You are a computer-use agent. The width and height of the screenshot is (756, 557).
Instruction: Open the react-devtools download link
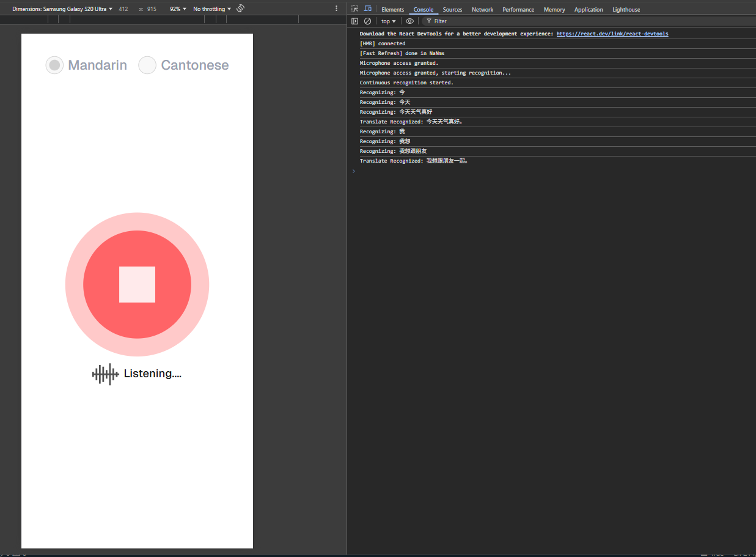(612, 34)
